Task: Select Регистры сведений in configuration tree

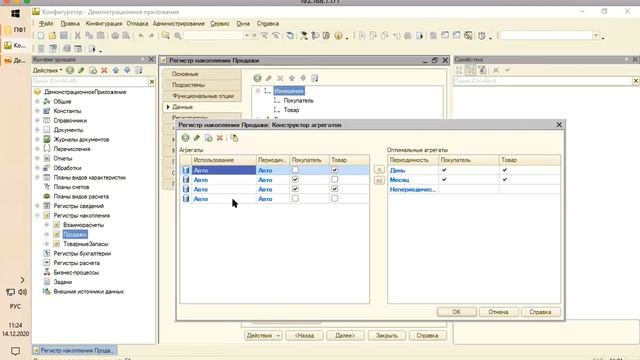Action: [78, 206]
